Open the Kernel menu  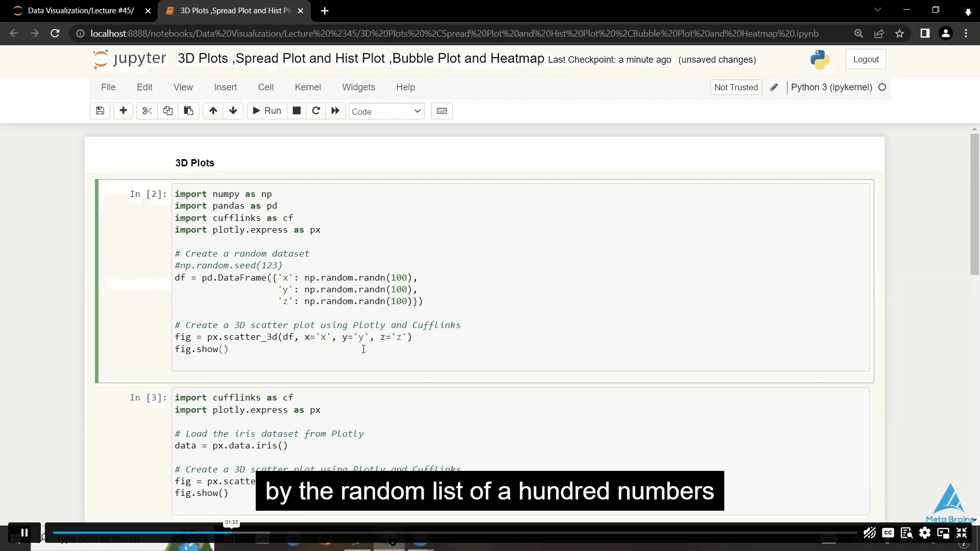click(308, 87)
